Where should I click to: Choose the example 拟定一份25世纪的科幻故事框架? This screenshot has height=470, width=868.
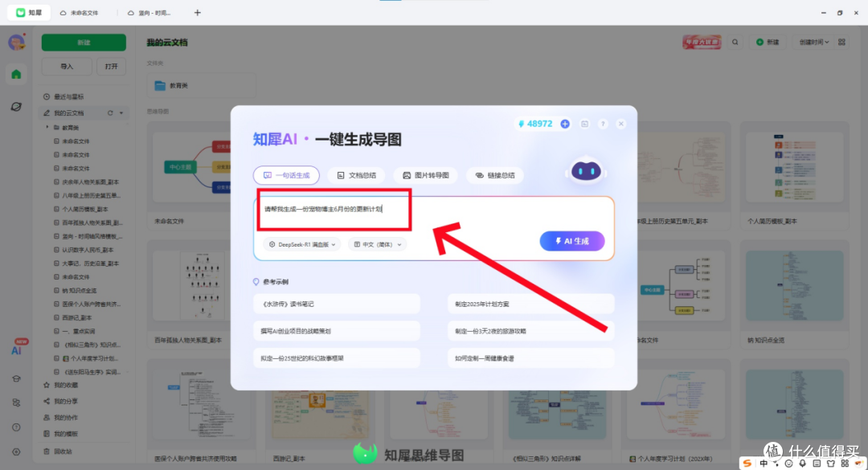[337, 358]
